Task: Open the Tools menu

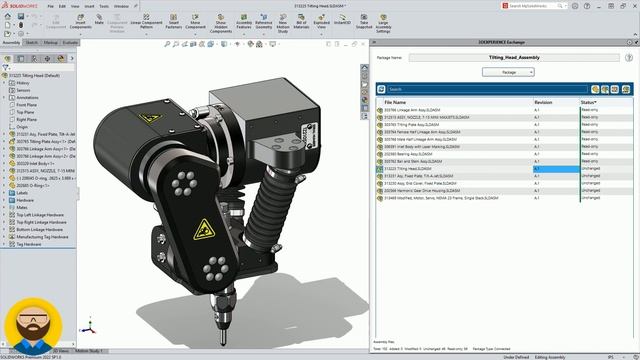Action: point(104,6)
